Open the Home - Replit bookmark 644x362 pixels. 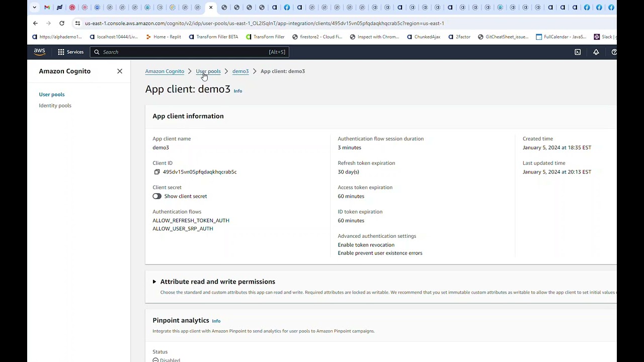[163, 37]
